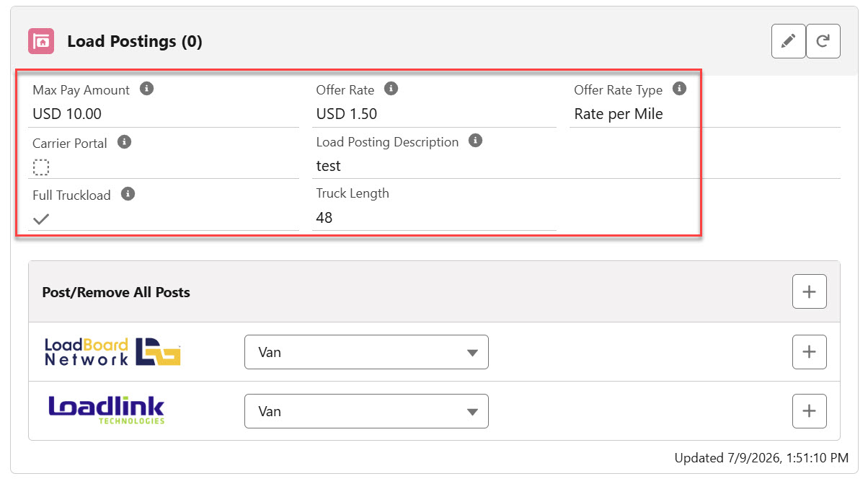Click the pencil edit icon button
Image resolution: width=868 pixels, height=484 pixels.
tap(789, 41)
